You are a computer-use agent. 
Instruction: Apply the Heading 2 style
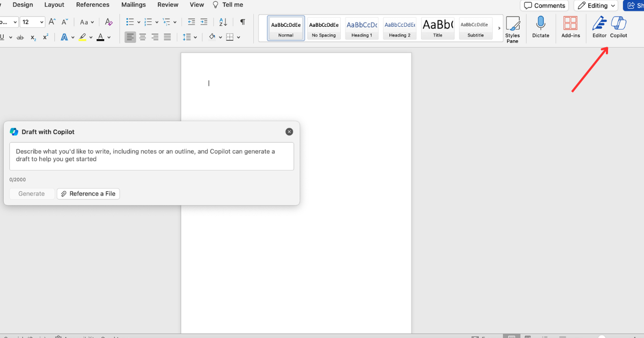(400, 28)
